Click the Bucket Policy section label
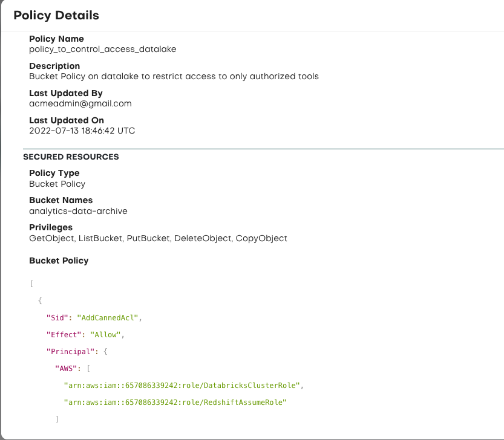The width and height of the screenshot is (504, 440). click(59, 260)
